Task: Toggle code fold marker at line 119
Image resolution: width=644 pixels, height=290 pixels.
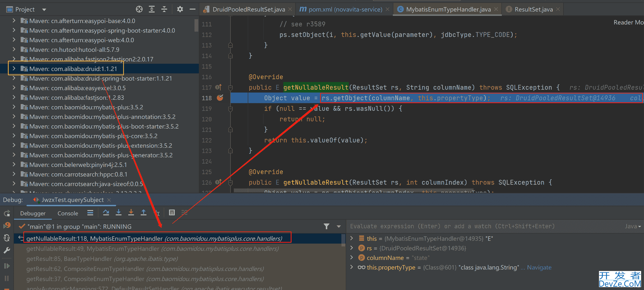Action: tap(230, 109)
